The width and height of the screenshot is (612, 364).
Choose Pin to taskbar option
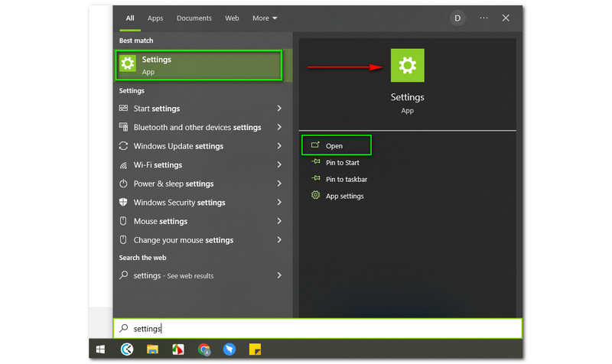coord(346,179)
